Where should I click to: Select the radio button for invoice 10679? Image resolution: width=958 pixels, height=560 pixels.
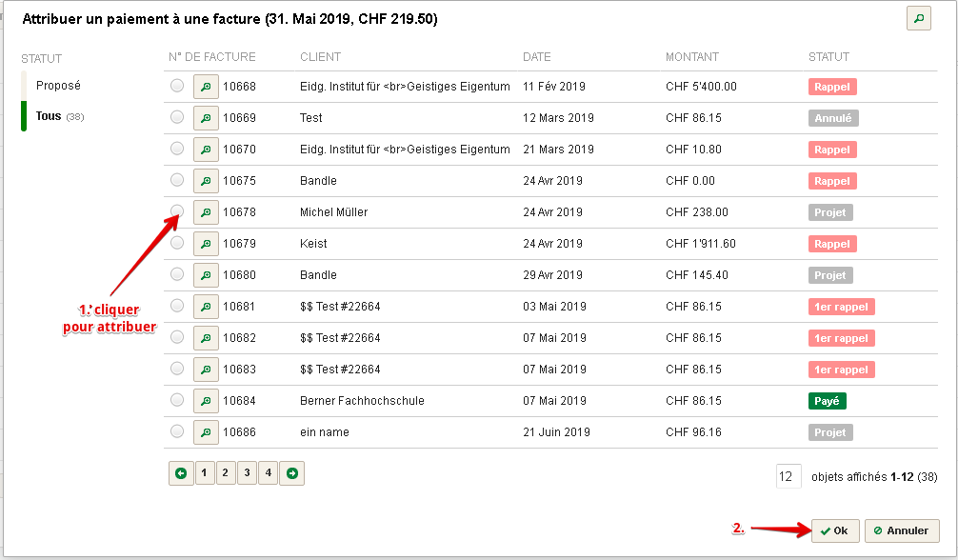tap(177, 243)
